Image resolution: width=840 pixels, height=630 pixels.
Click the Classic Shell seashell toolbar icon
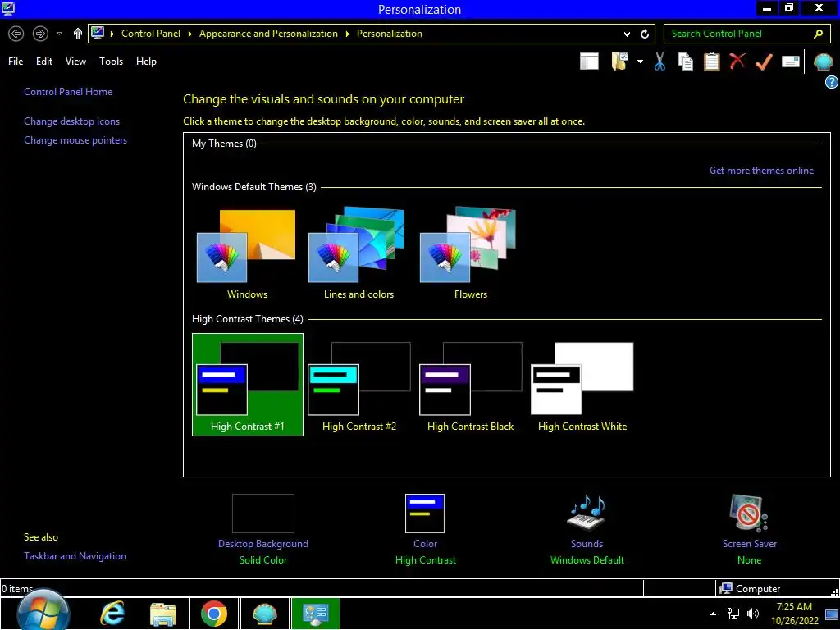[x=823, y=62]
